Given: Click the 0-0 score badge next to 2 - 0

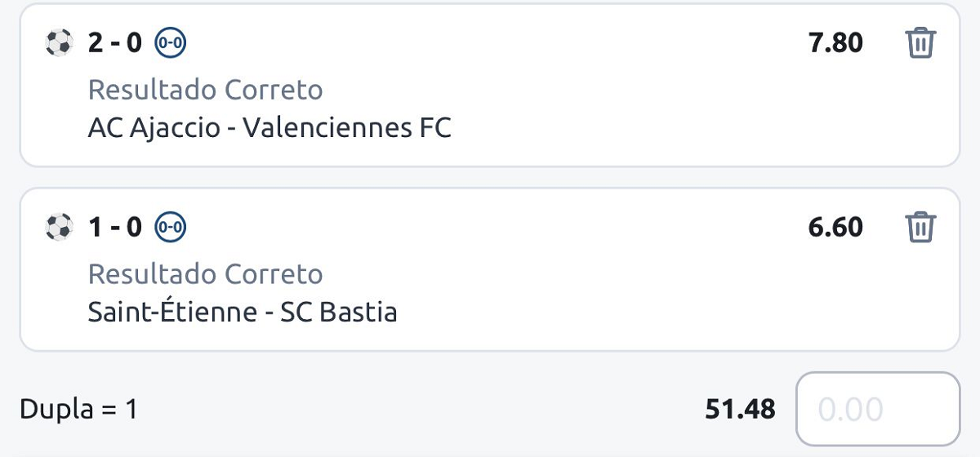Looking at the screenshot, I should (171, 42).
